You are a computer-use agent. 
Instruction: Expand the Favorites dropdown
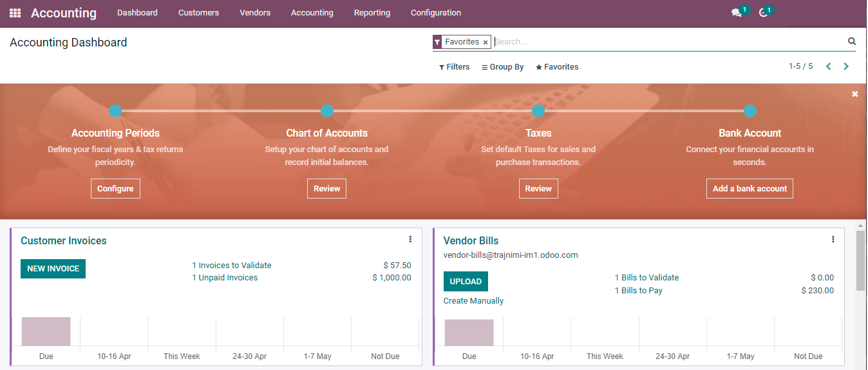pos(557,67)
